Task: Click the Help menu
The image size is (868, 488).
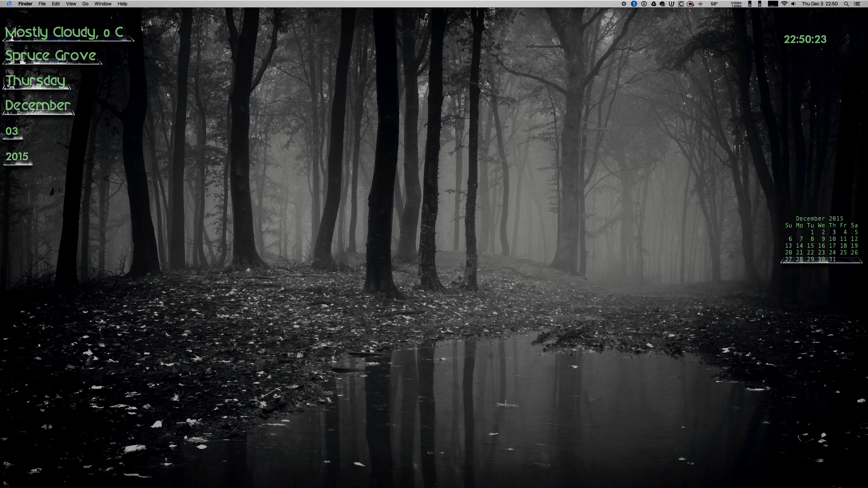Action: tap(122, 4)
